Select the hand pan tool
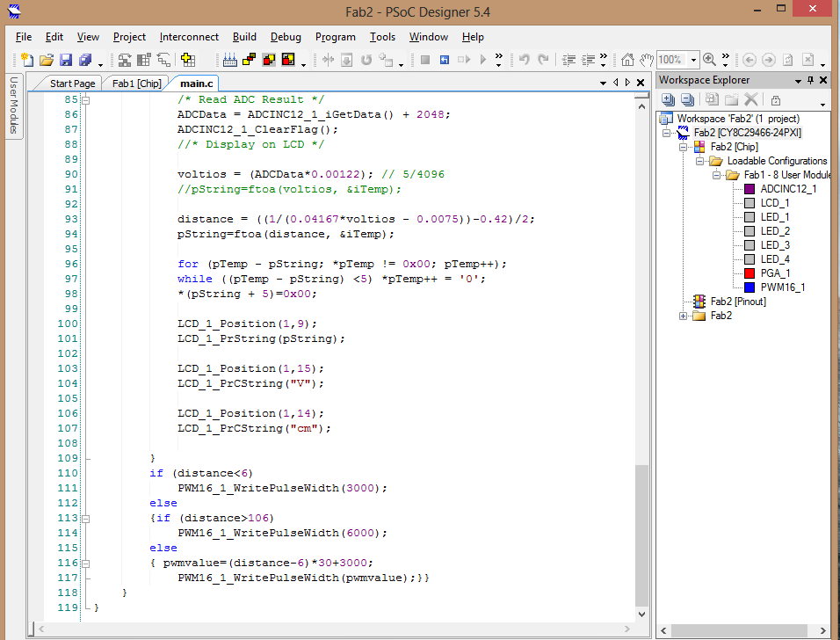Image resolution: width=840 pixels, height=640 pixels. click(646, 60)
